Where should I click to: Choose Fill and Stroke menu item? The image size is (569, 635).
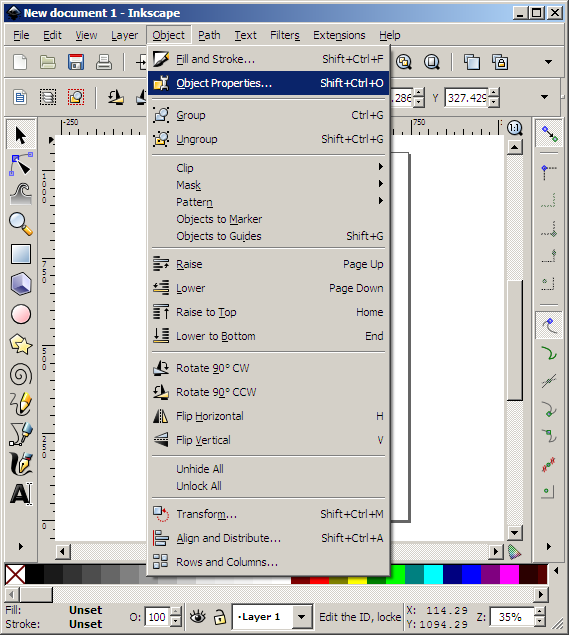tap(268, 59)
